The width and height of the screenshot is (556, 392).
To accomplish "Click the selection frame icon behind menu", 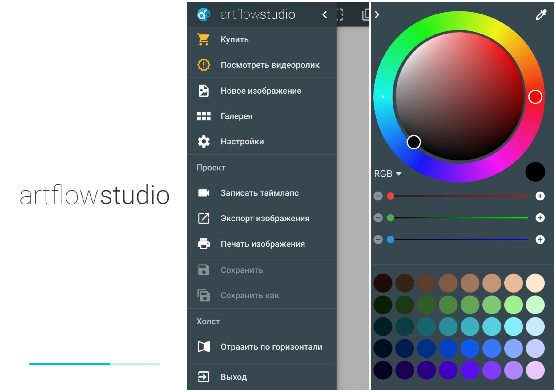I will pos(340,14).
